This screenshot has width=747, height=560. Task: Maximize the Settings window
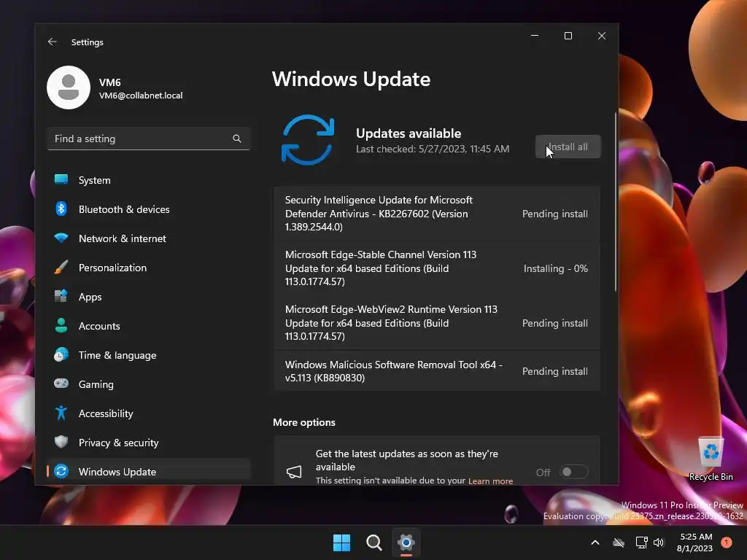coord(568,36)
